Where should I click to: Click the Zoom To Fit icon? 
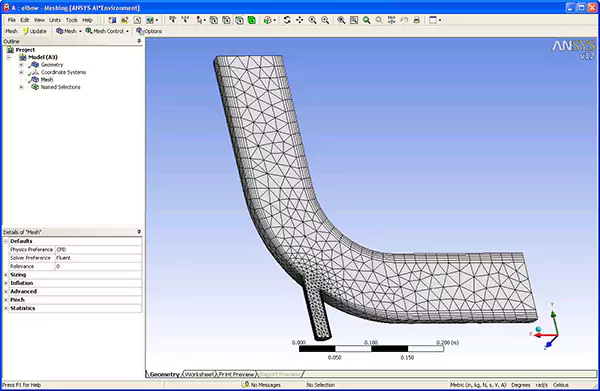click(x=341, y=20)
